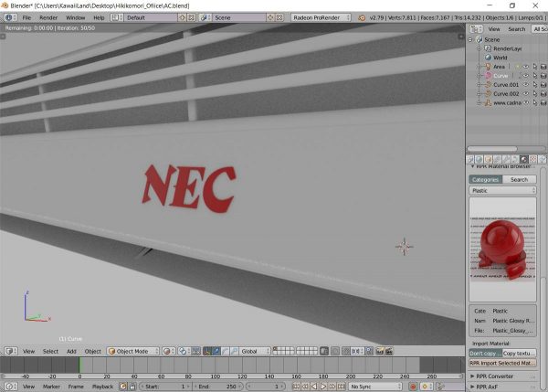Screen dimensions: 548x392
Task: Open the Plastic category dropdown
Action: (x=502, y=190)
